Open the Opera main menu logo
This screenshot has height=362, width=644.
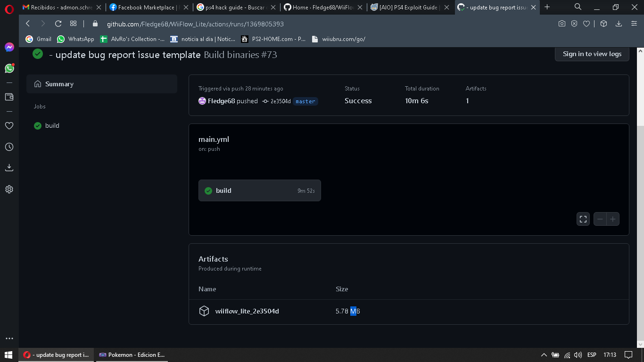9,9
